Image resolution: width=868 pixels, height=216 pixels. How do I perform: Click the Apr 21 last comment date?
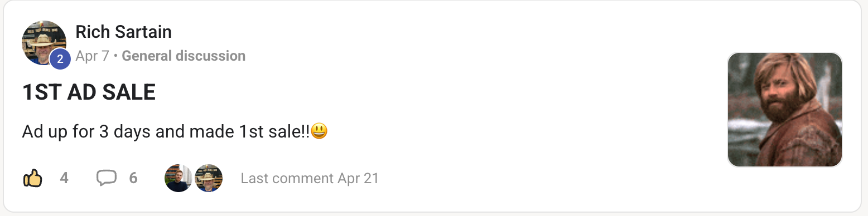358,178
